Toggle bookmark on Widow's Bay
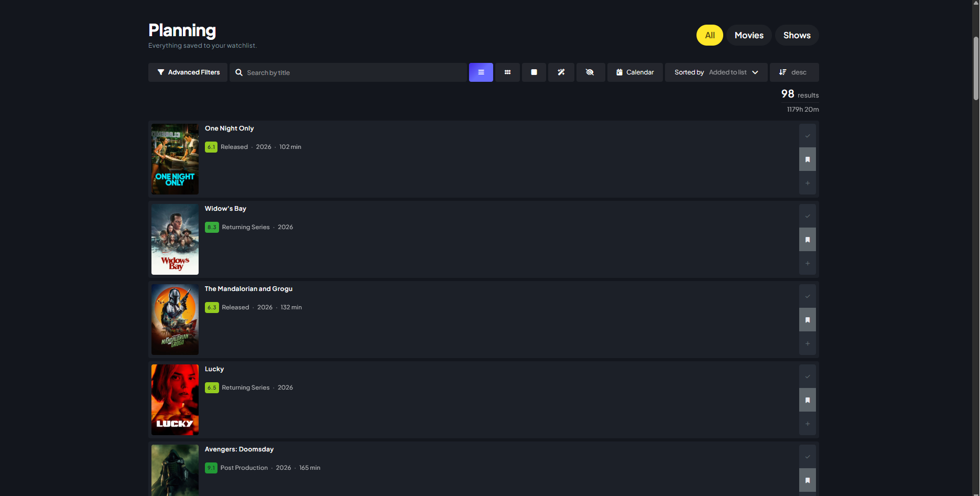Viewport: 980px width, 496px height. [x=808, y=240]
